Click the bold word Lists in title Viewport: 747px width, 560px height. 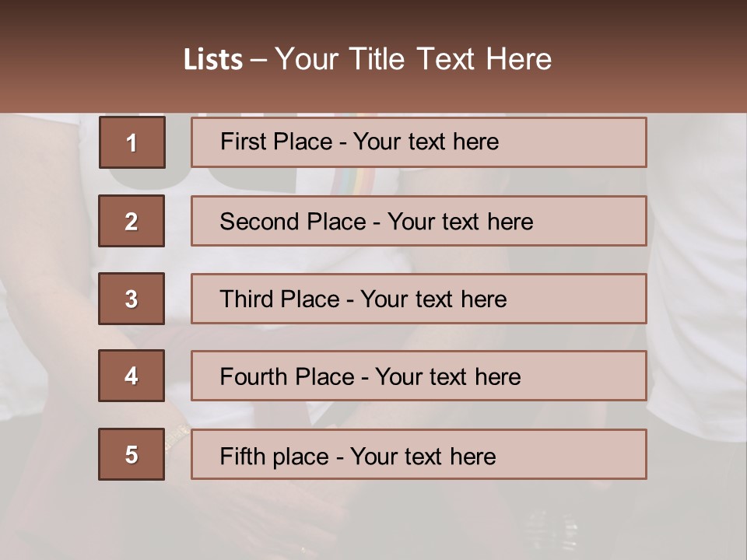[213, 60]
